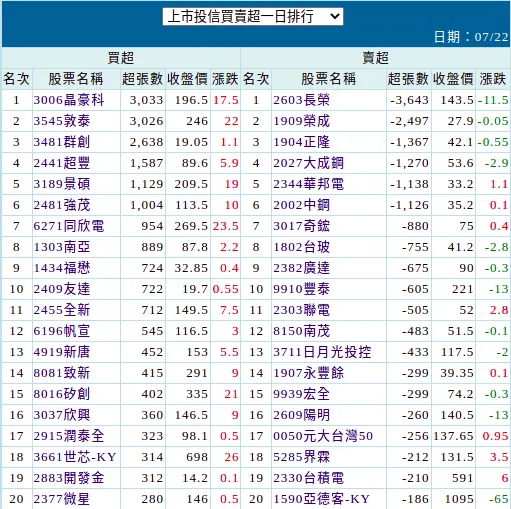511x509 pixels.
Task: Click the 1904正隆 stock link
Action: click(301, 142)
